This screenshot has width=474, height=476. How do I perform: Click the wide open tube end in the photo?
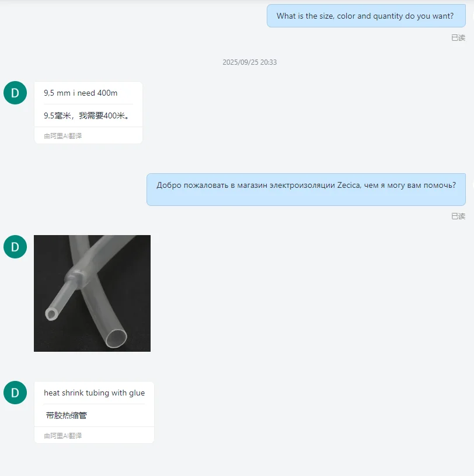pyautogui.click(x=116, y=338)
